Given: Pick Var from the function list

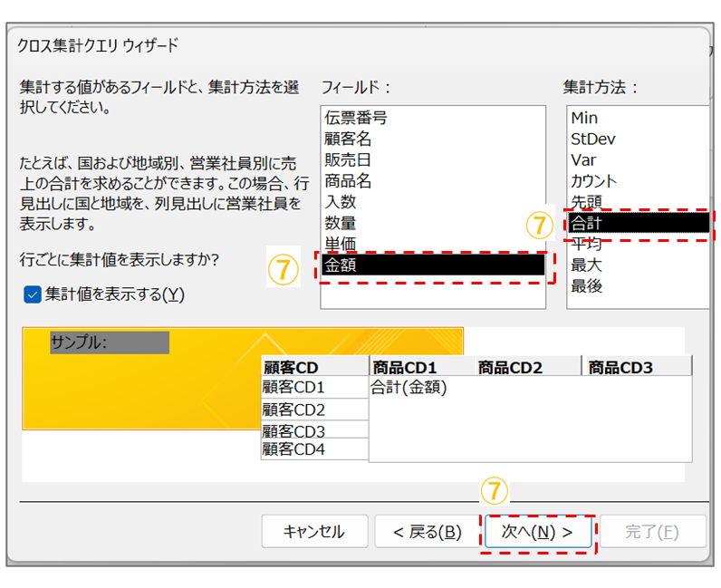Looking at the screenshot, I should coord(583,159).
